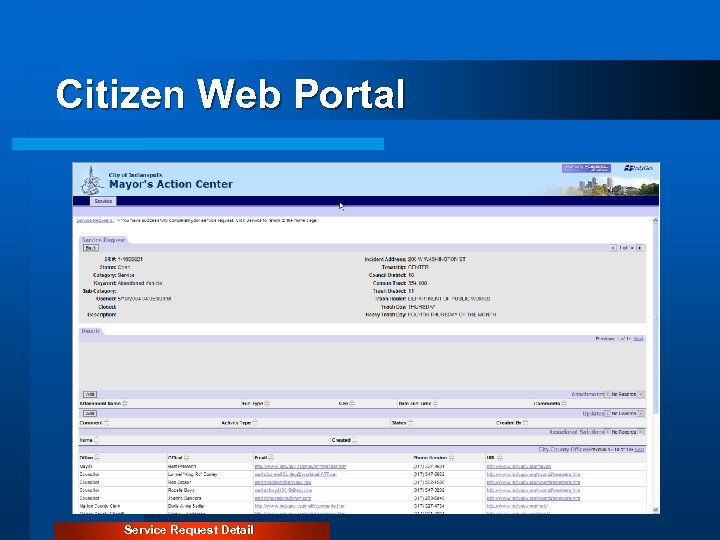Click previous arrow in Updates header
Image resolution: width=720 pixels, height=540 pixels.
tap(607, 414)
